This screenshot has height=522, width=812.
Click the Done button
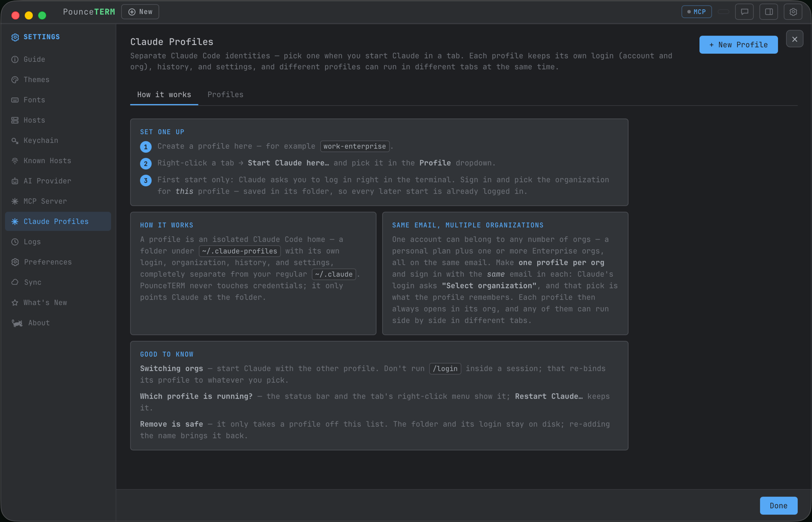(779, 506)
